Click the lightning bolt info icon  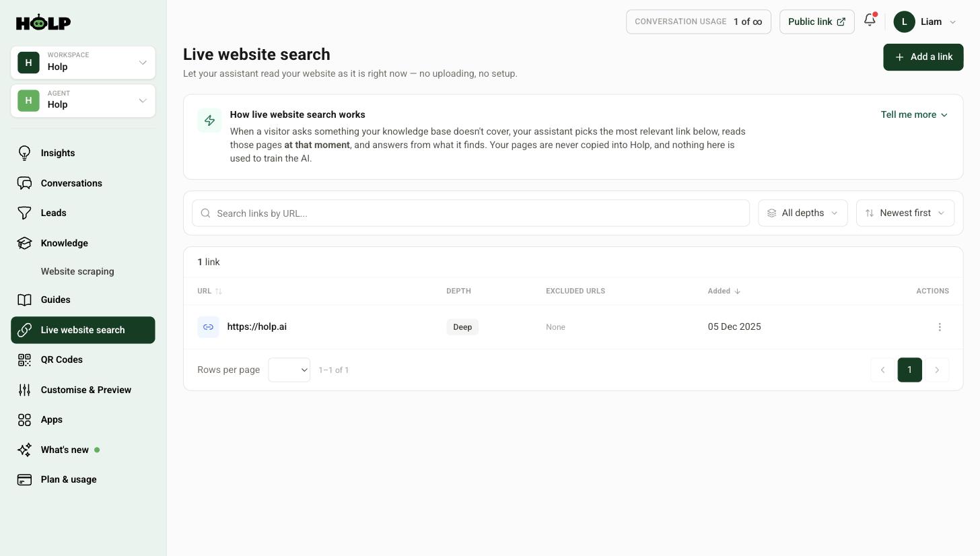click(x=209, y=121)
